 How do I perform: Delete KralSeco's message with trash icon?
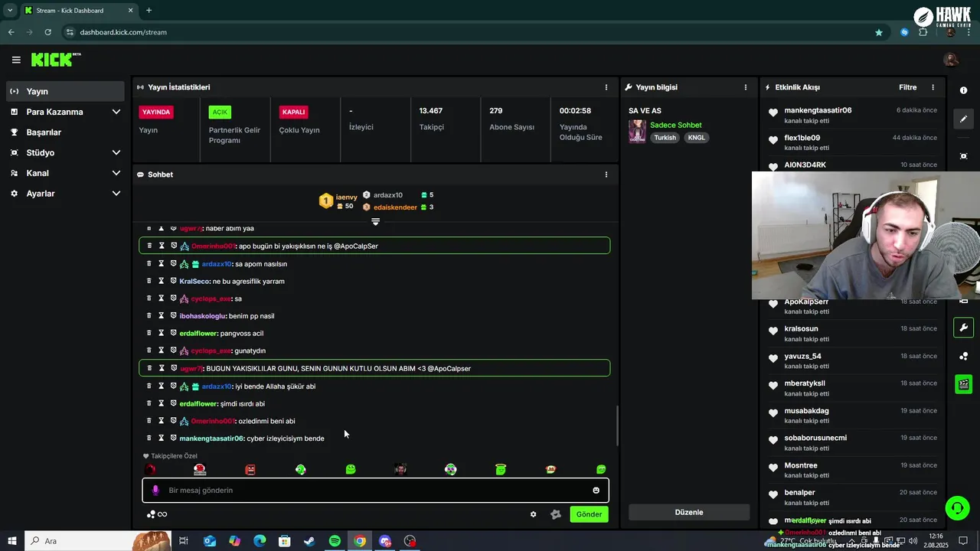pyautogui.click(x=149, y=281)
